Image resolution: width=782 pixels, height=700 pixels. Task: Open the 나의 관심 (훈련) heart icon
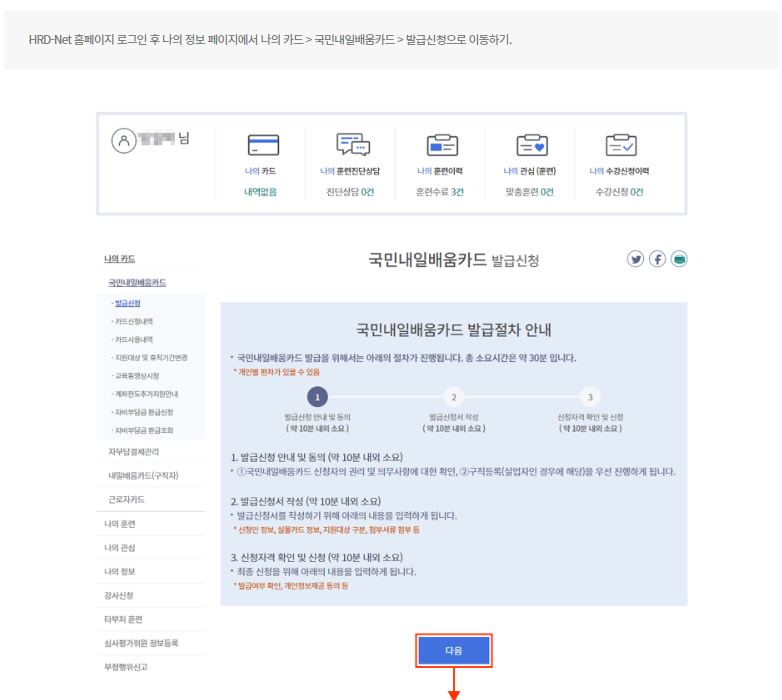532,145
